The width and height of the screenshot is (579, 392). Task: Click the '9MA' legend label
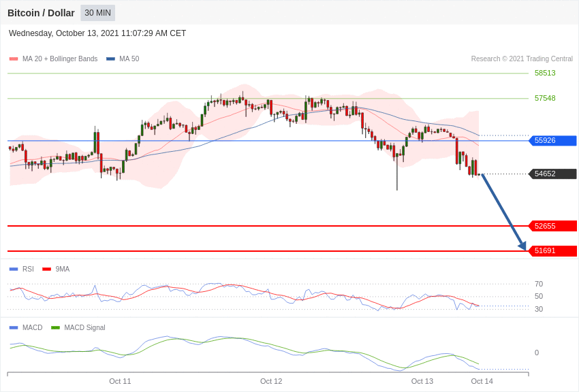pos(63,269)
